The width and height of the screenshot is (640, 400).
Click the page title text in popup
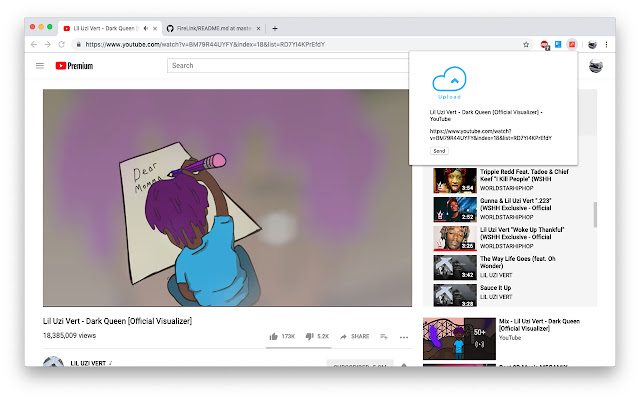(x=486, y=116)
